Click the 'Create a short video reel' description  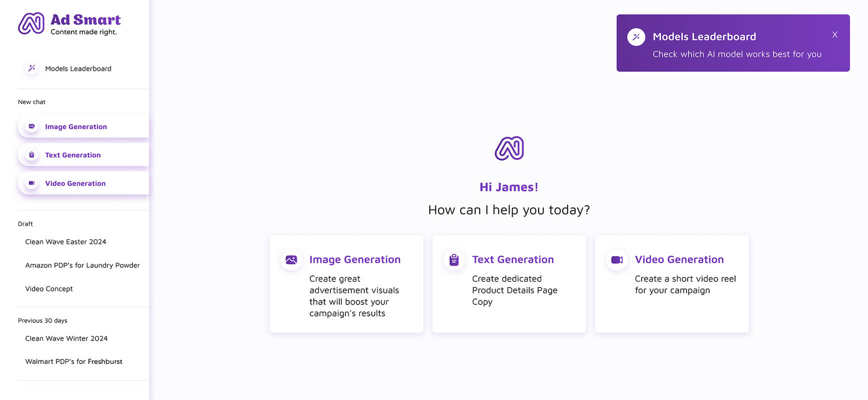coord(685,284)
